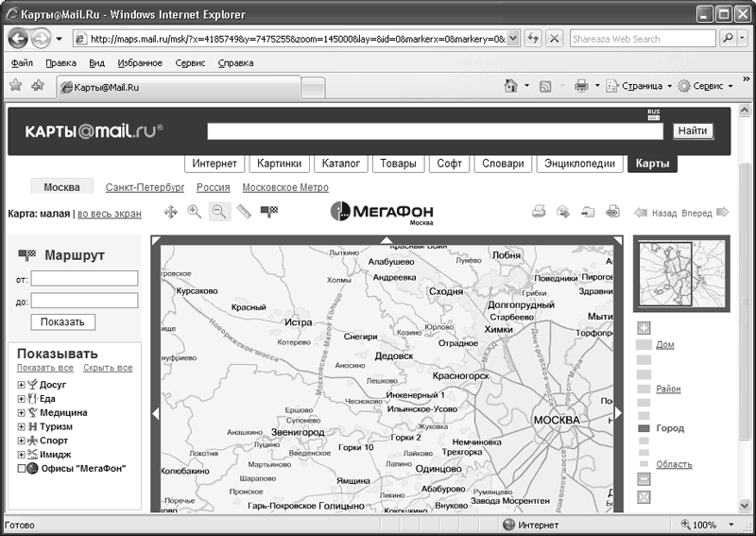The height and width of the screenshot is (536, 756).
Task: Open the address bar history dropdown
Action: (513, 39)
